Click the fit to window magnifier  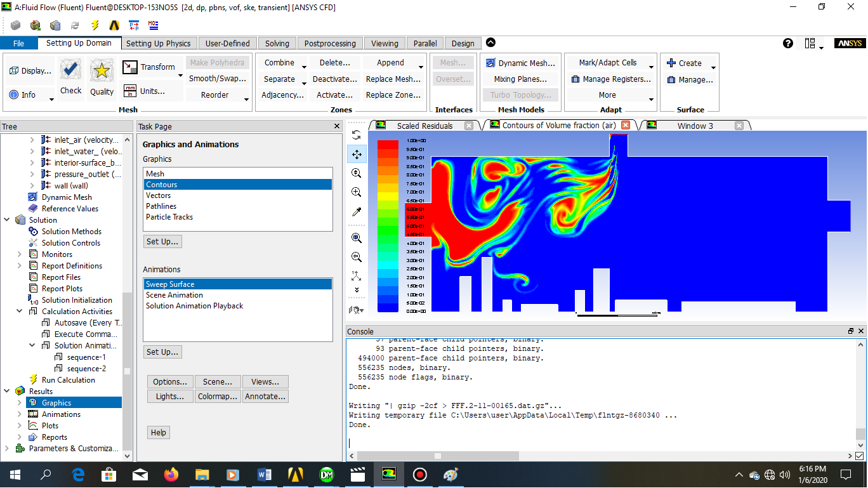tap(357, 238)
